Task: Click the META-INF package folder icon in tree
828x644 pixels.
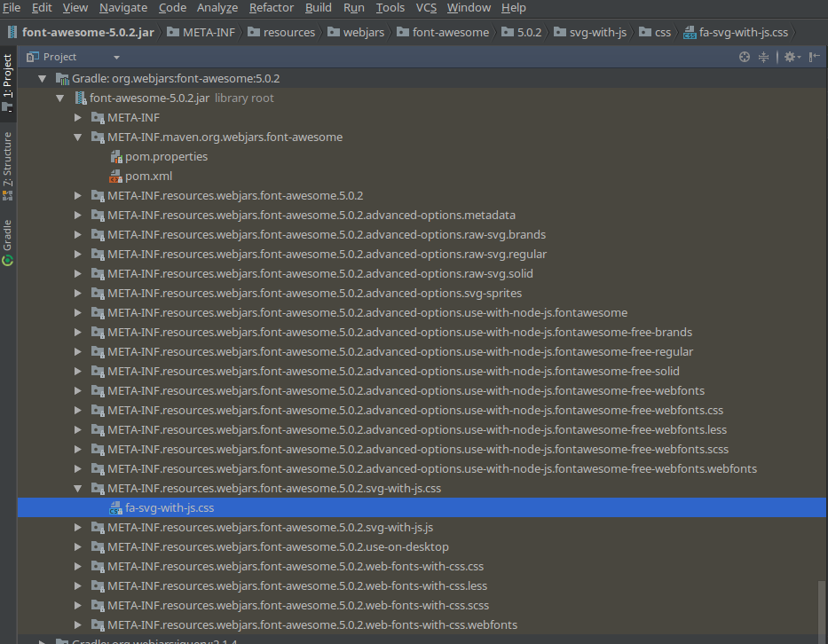Action: pyautogui.click(x=98, y=118)
